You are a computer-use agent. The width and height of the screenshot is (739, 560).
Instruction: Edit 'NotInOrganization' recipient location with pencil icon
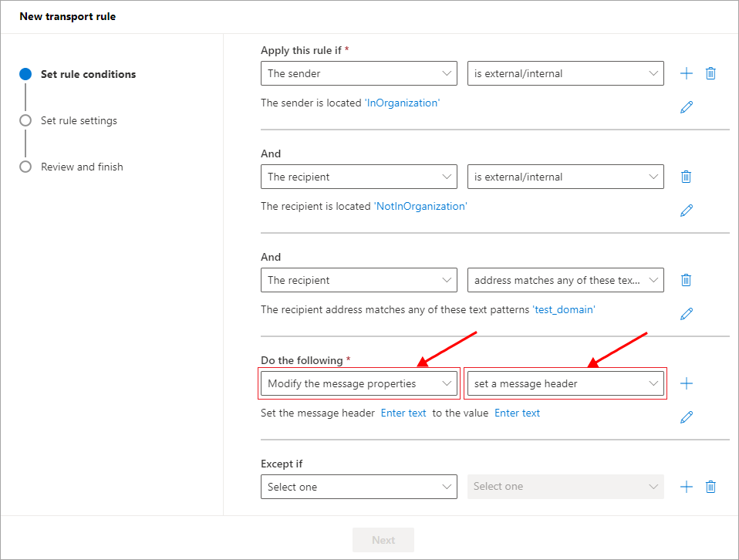point(687,211)
